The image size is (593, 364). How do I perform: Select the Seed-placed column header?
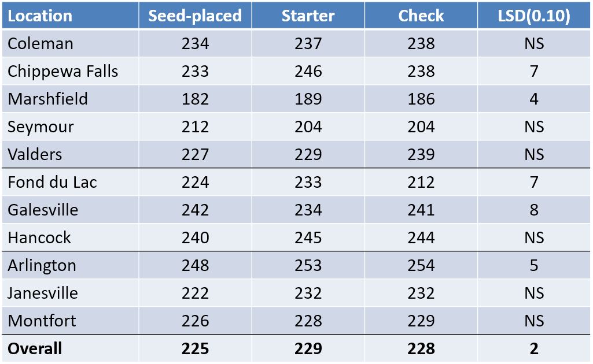pyautogui.click(x=195, y=16)
